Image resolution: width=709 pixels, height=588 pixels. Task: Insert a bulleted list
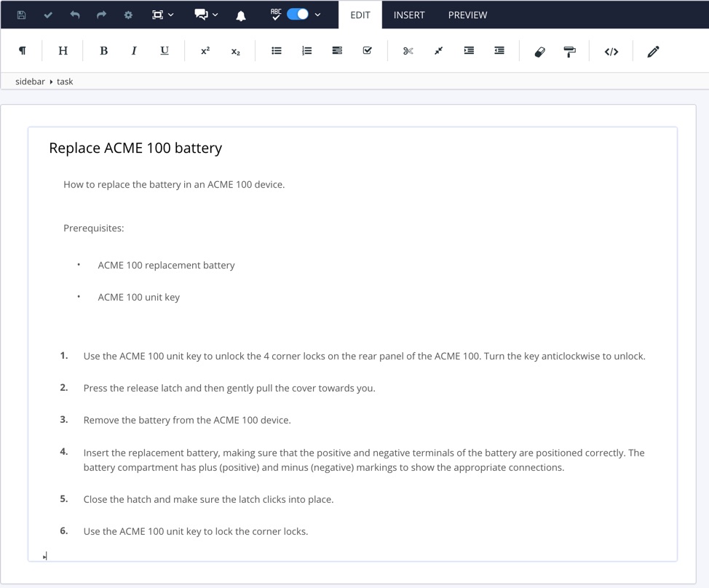click(x=277, y=51)
